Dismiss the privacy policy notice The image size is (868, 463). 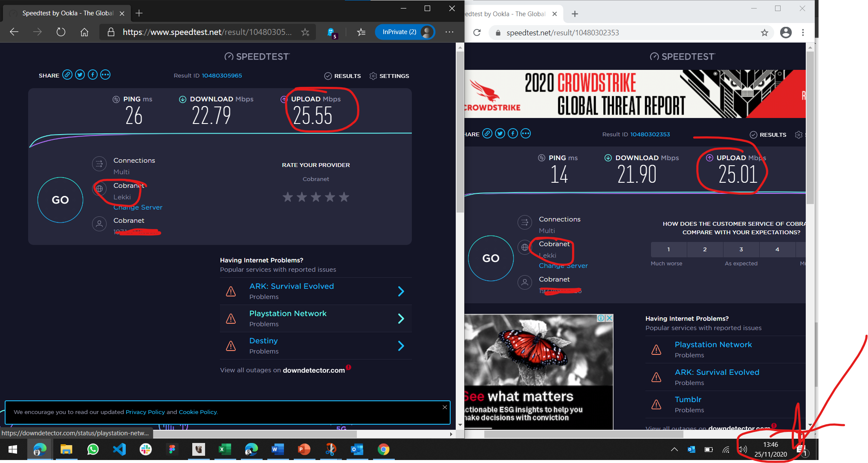(445, 407)
